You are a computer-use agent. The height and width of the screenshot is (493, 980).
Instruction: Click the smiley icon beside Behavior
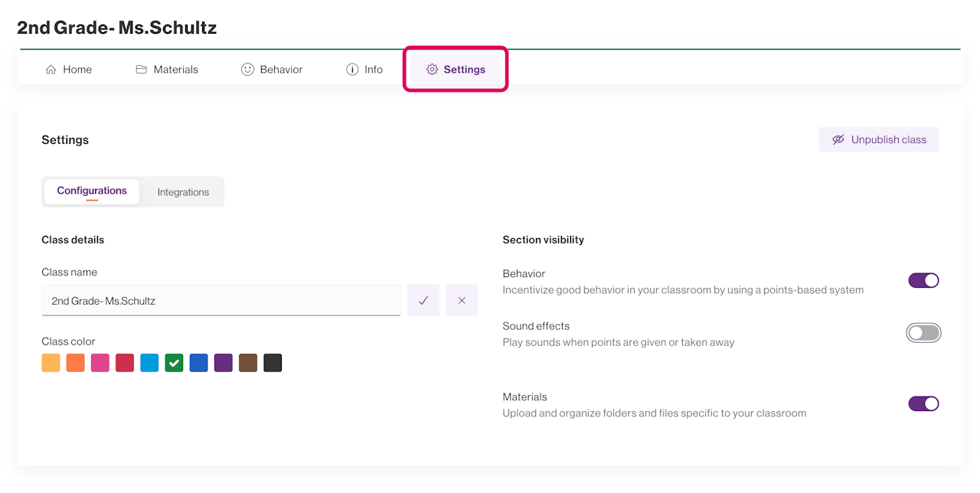pos(247,70)
